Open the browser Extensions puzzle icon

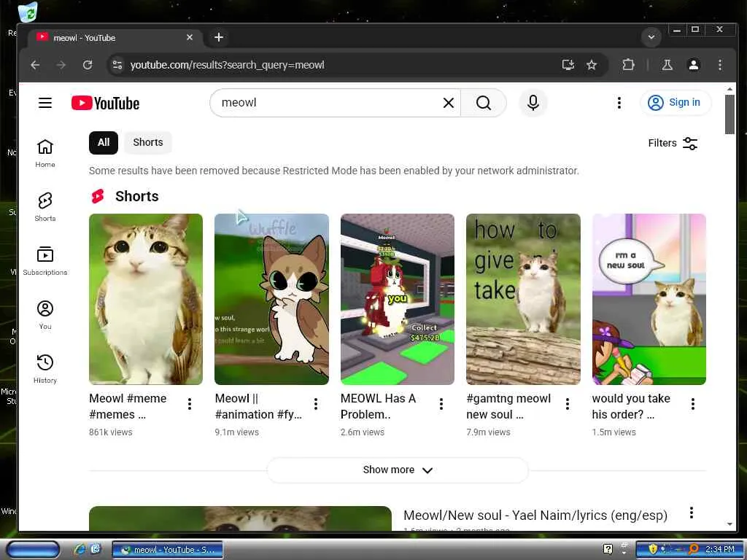click(628, 65)
